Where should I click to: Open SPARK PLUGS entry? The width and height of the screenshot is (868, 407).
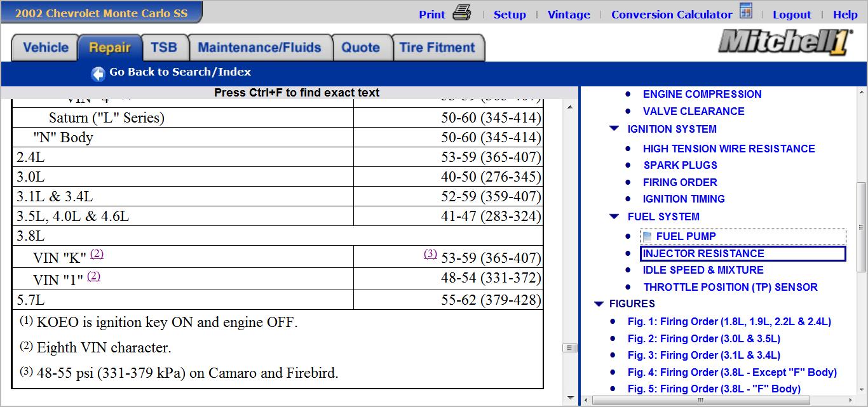pyautogui.click(x=681, y=165)
